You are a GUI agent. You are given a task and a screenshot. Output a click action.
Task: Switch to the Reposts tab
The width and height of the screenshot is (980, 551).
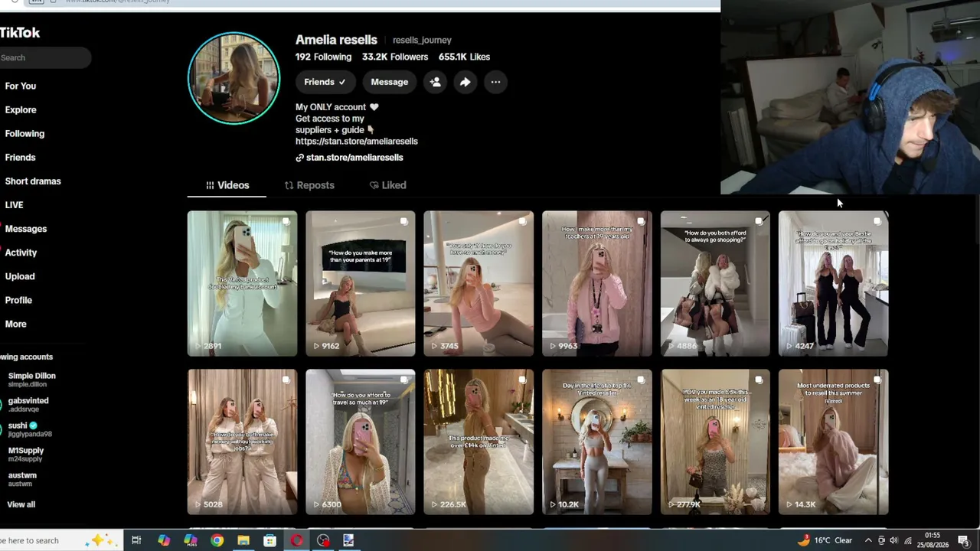(x=309, y=185)
